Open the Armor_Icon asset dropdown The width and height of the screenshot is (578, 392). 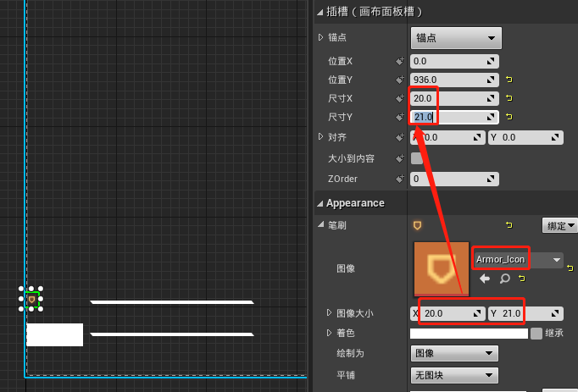coord(518,260)
